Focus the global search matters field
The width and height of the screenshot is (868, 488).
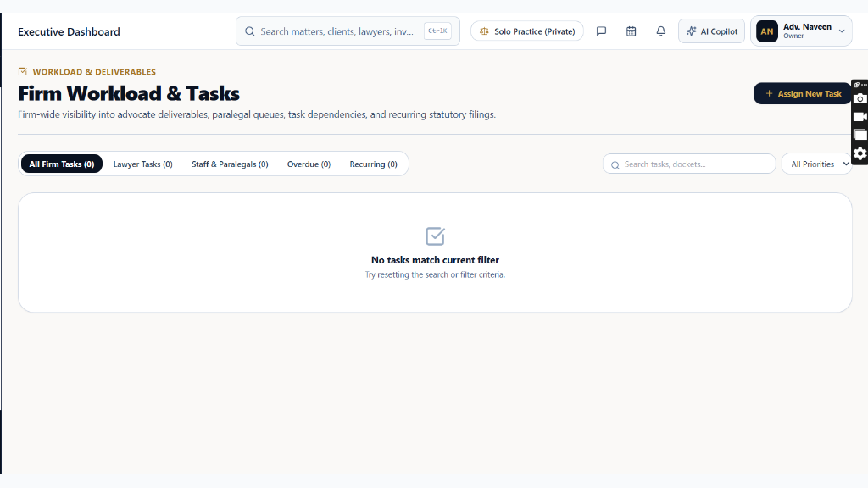point(348,31)
